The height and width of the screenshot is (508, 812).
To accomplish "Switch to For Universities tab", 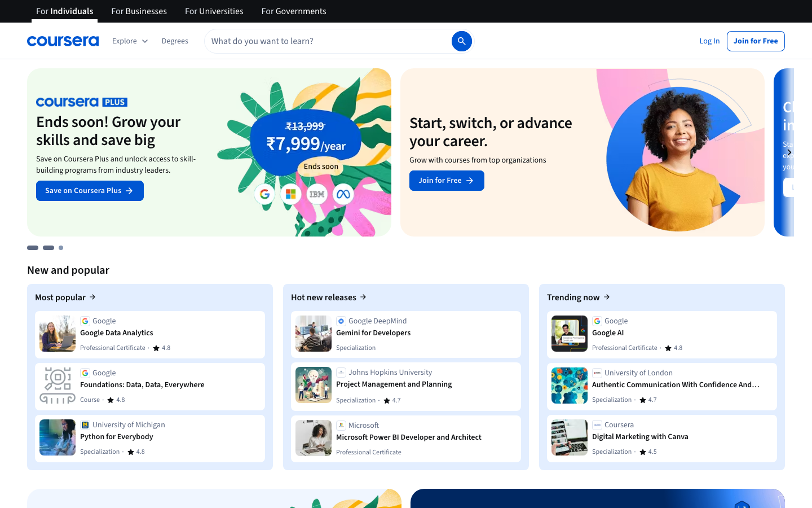I will pyautogui.click(x=214, y=11).
